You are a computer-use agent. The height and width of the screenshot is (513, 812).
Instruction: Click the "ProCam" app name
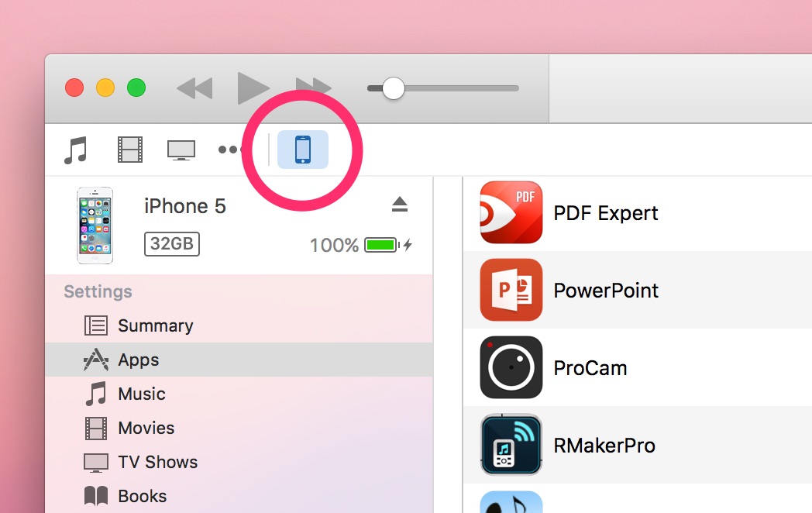pos(590,368)
